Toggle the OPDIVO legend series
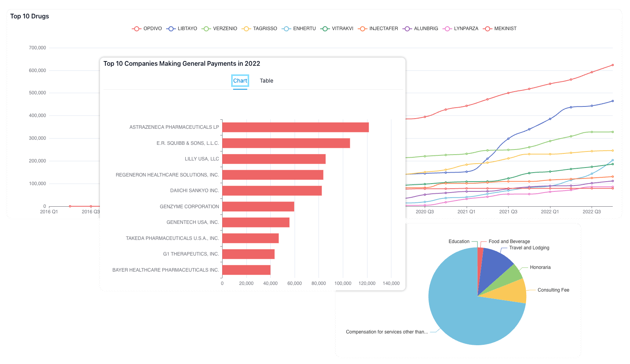Image resolution: width=630 pixels, height=364 pixels. 147,29
